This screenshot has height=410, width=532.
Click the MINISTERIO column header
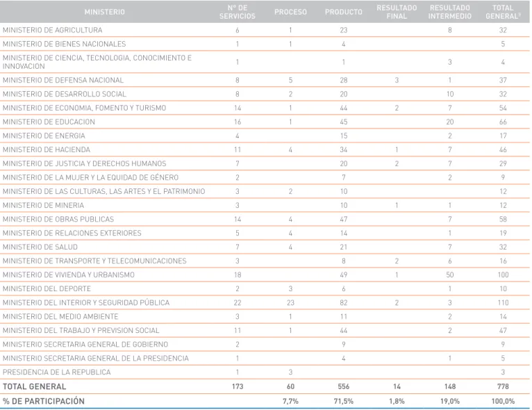point(104,12)
